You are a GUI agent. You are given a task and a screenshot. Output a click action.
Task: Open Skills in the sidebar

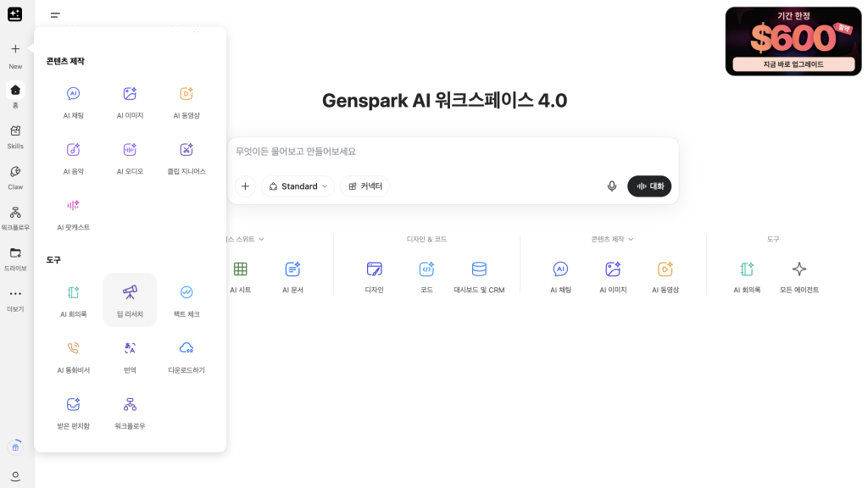pyautogui.click(x=15, y=136)
